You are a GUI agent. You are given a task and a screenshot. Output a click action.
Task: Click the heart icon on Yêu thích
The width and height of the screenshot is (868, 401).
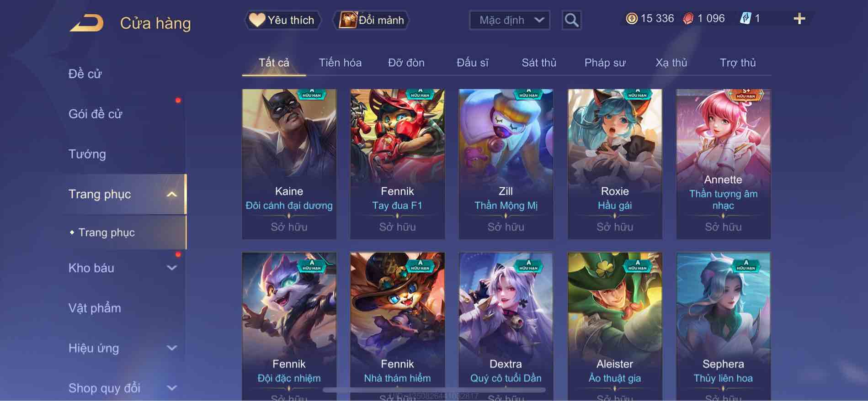[x=257, y=20]
